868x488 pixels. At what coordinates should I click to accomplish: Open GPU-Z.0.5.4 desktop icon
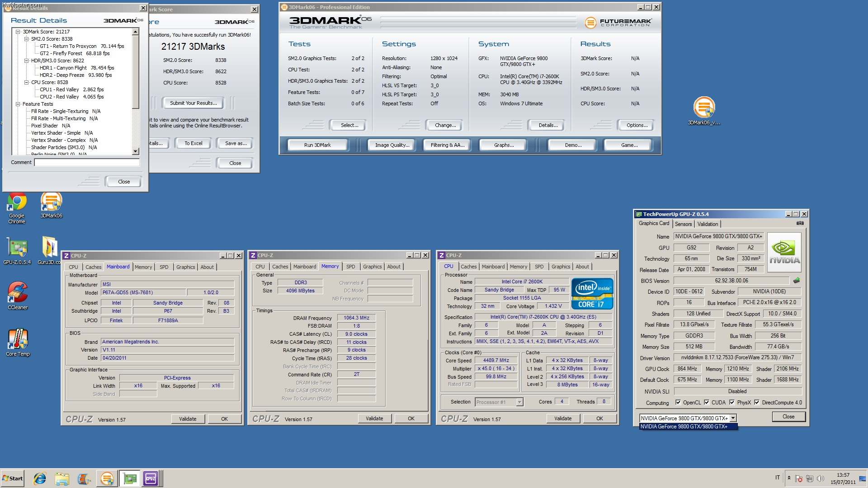pos(17,251)
